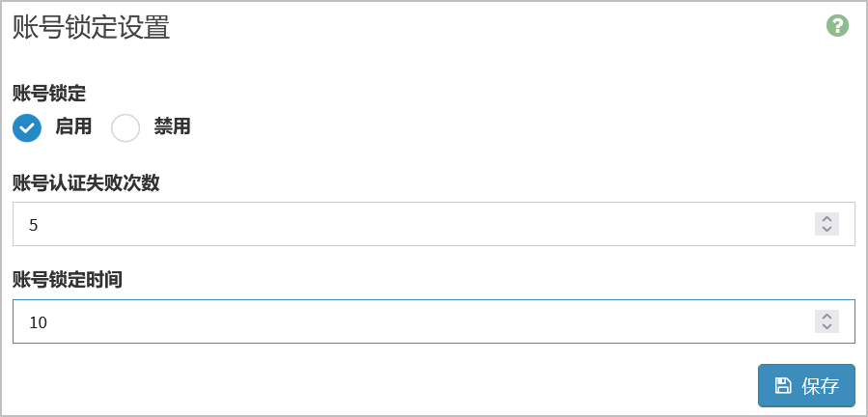
Task: Click the 保存 button
Action: tap(806, 385)
